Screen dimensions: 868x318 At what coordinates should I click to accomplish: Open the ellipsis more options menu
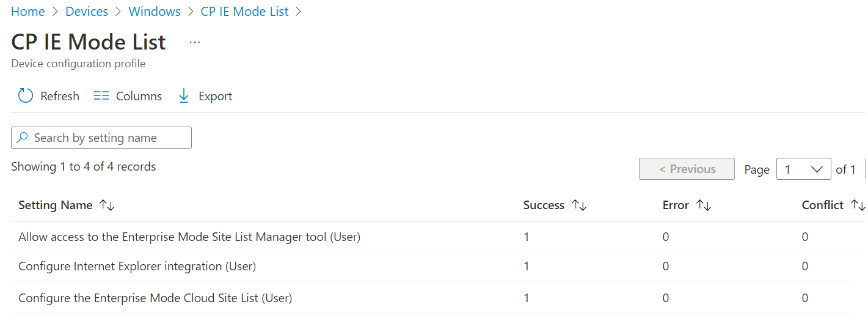point(195,42)
